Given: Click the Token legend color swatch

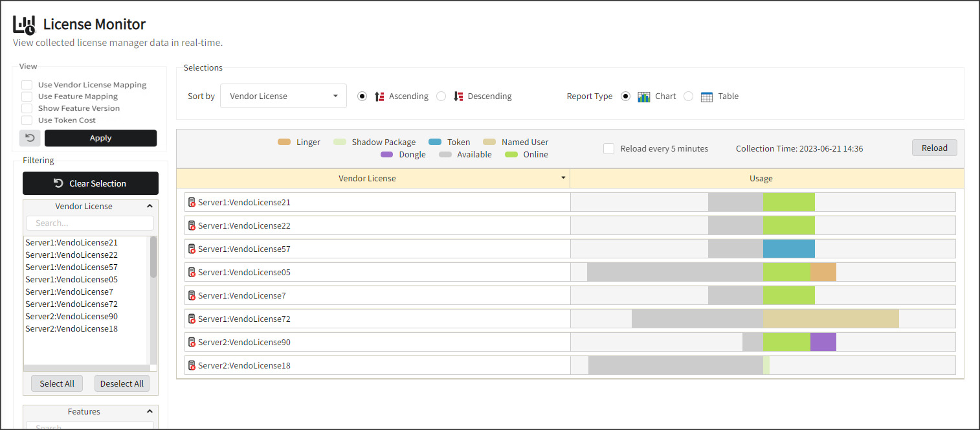Looking at the screenshot, I should click(x=435, y=142).
